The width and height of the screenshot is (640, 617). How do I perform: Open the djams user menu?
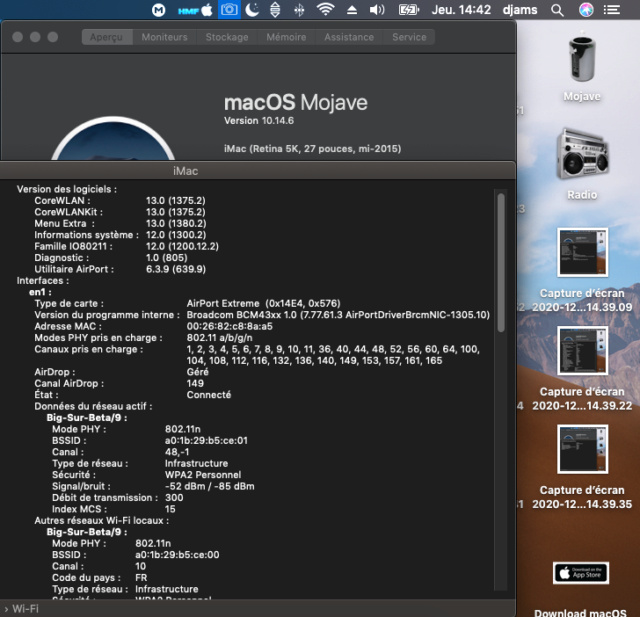520,10
